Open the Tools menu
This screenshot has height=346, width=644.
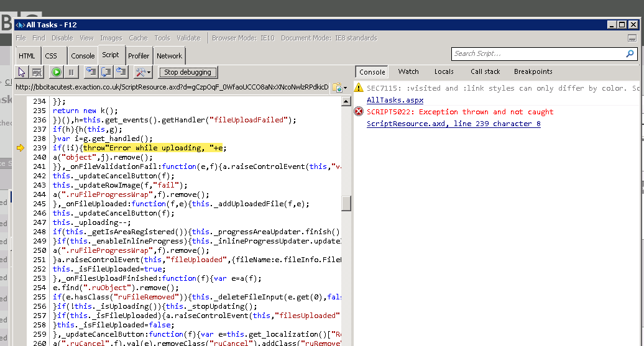point(162,38)
